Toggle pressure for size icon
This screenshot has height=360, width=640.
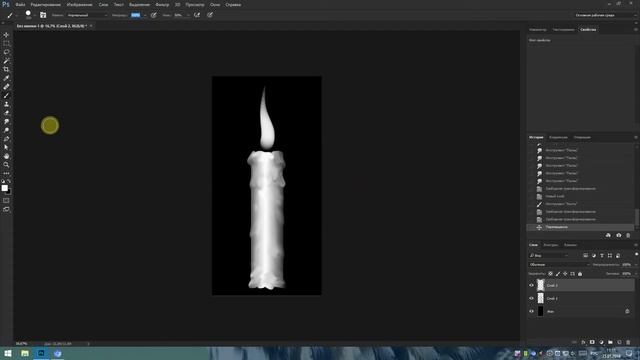click(210, 15)
